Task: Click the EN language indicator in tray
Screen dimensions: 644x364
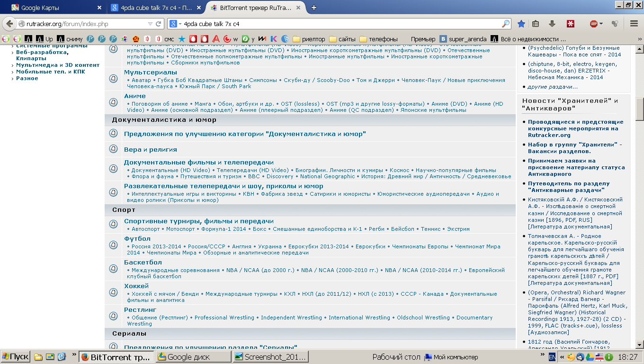Action: (552, 357)
